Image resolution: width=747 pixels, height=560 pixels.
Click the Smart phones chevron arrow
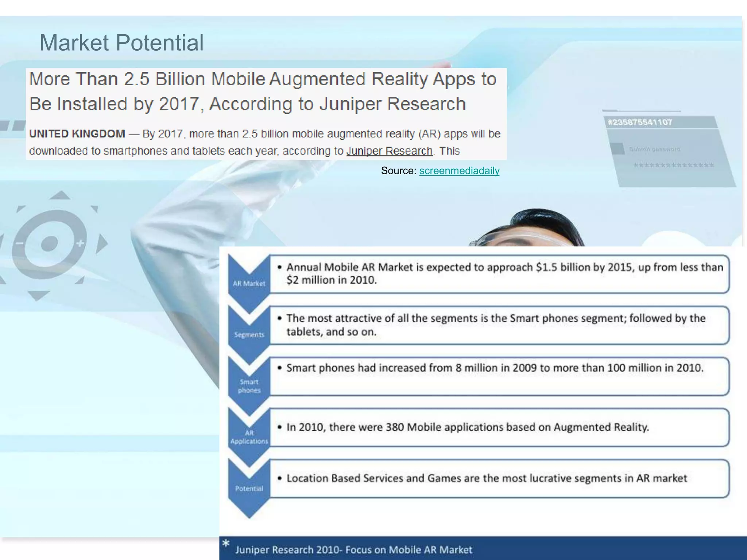(249, 386)
